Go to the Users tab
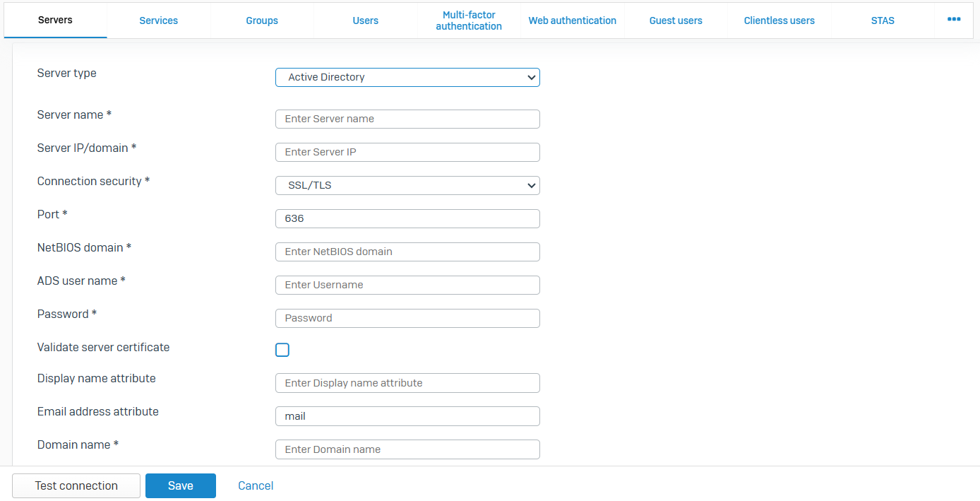The width and height of the screenshot is (980, 501). point(366,20)
